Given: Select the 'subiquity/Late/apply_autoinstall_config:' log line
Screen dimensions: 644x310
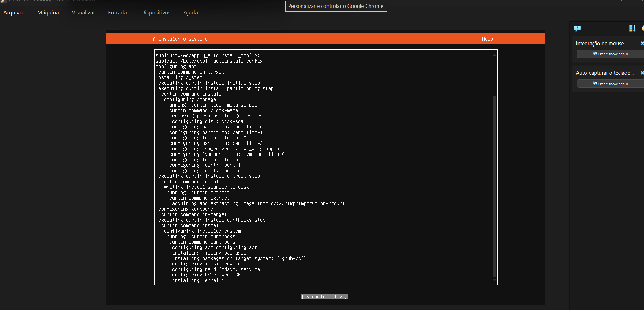Looking at the screenshot, I should [211, 61].
